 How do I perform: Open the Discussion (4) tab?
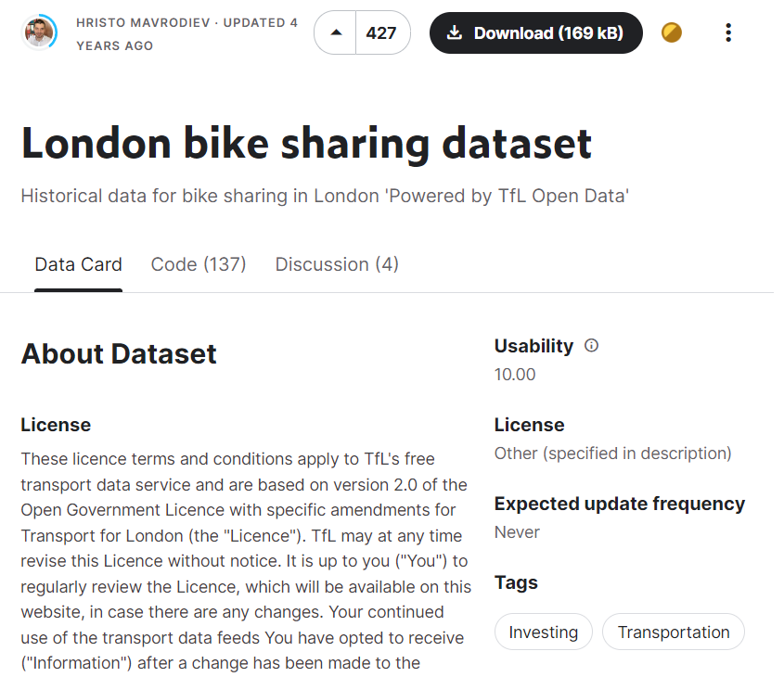click(x=337, y=264)
